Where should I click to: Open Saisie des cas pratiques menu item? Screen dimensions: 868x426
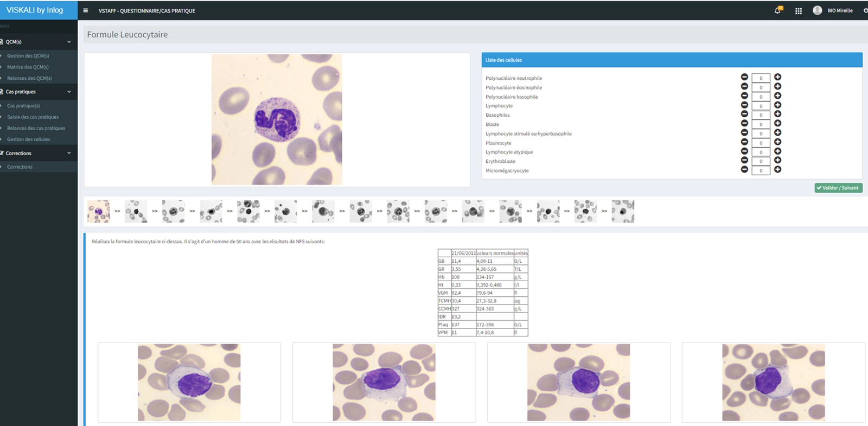coord(33,117)
